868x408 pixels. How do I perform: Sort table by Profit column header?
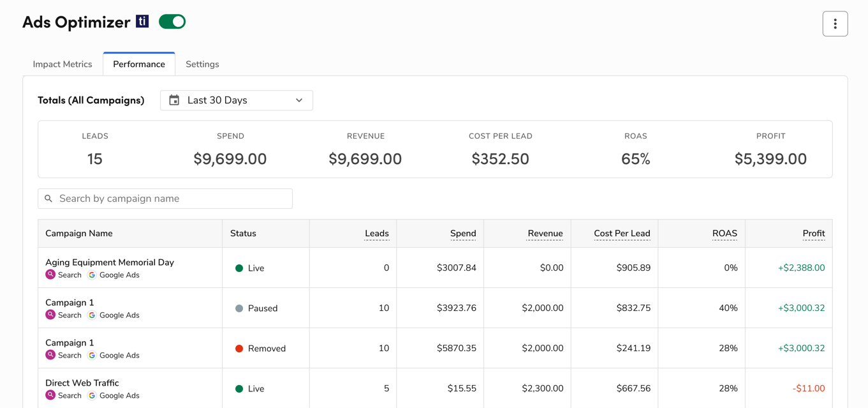[814, 234]
